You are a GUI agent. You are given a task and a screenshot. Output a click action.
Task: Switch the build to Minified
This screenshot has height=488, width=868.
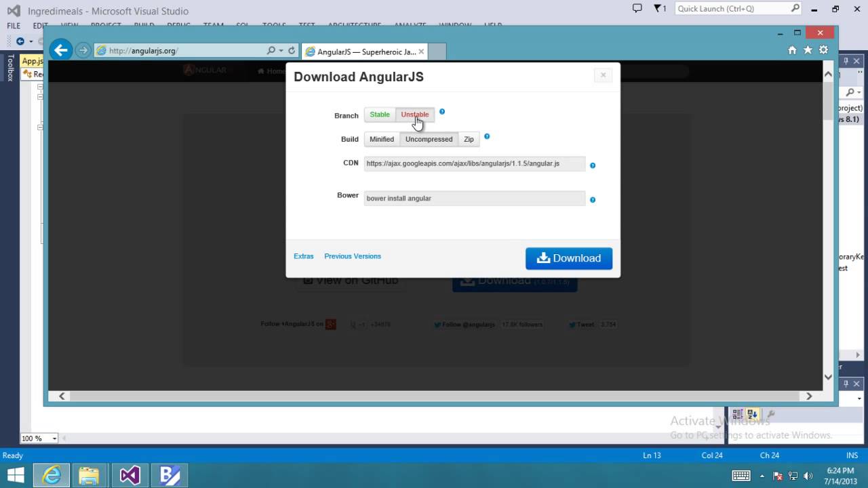[x=381, y=139]
